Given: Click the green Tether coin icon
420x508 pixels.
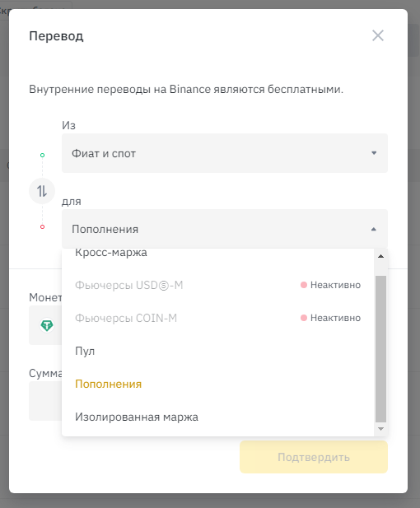Looking at the screenshot, I should click(x=47, y=325).
